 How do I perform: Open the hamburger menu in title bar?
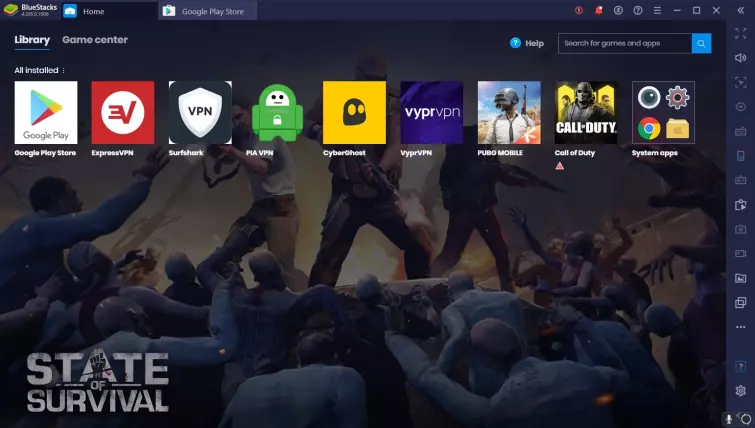coord(657,10)
